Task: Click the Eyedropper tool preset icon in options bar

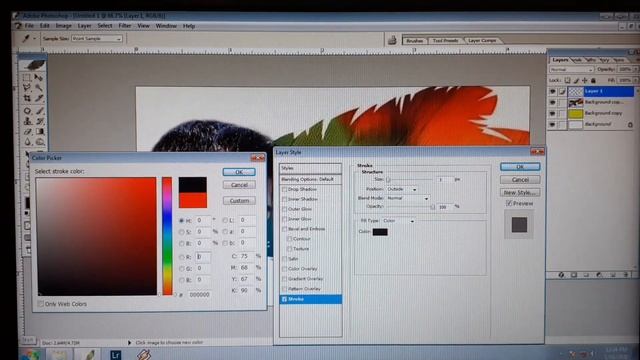Action: click(x=26, y=38)
